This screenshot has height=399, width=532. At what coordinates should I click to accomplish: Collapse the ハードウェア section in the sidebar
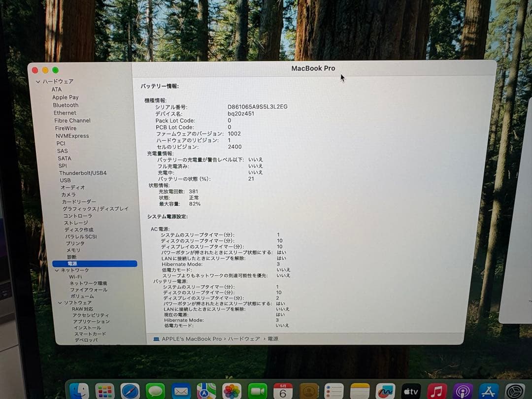(x=39, y=81)
